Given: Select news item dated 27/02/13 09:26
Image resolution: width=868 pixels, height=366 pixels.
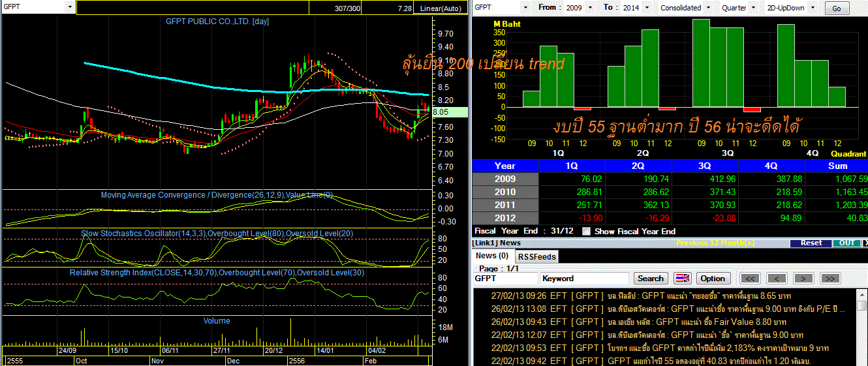Looking at the screenshot, I should (663, 295).
